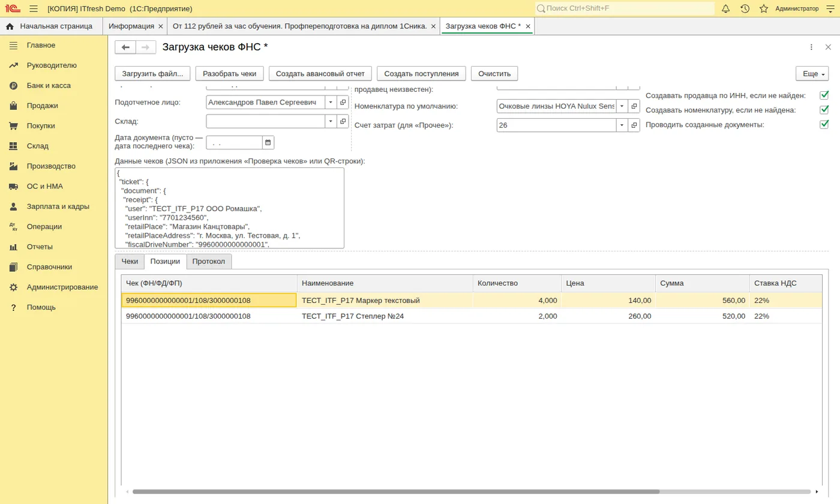Select the row 'ТЕСТ_ITF_P17 Степлер №24'
The height and width of the screenshot is (504, 840).
pyautogui.click(x=472, y=316)
